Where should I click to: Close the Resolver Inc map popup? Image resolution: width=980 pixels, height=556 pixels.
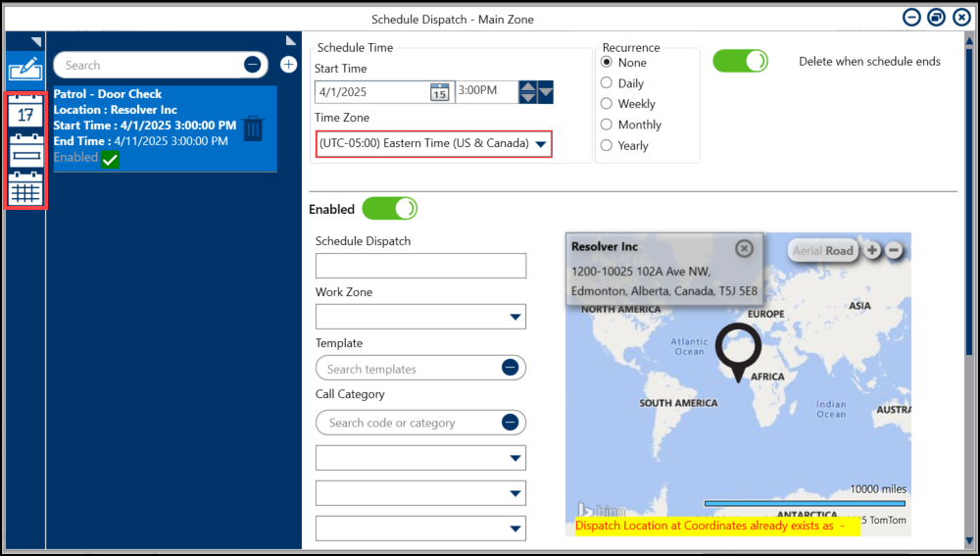744,248
